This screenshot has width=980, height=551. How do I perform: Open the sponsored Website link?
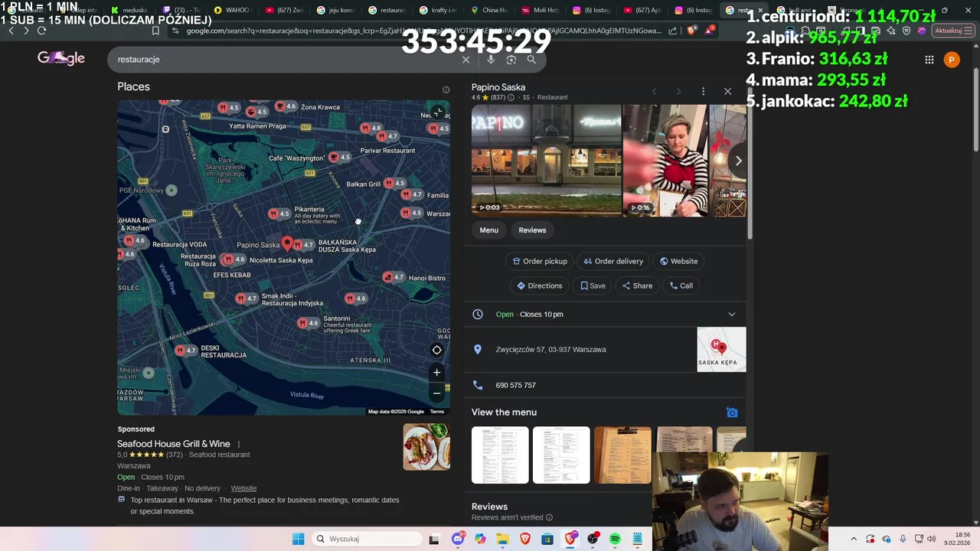[243, 488]
